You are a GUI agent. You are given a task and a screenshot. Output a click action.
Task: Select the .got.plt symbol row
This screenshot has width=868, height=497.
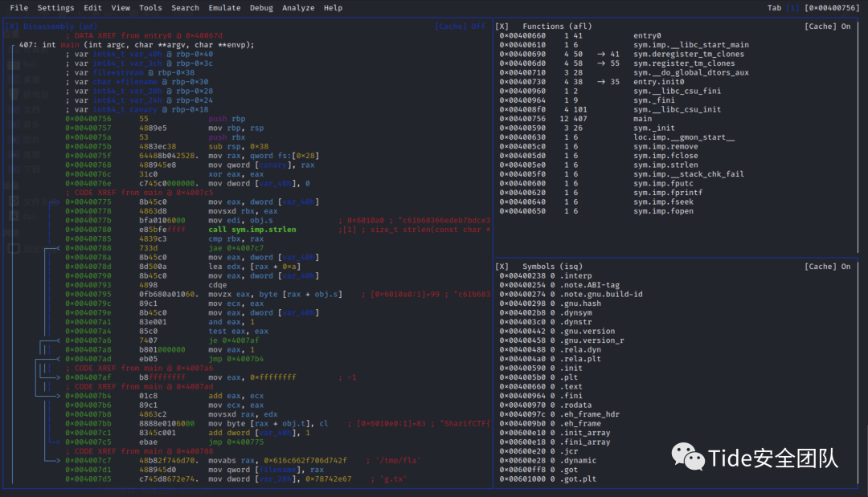tap(547, 479)
